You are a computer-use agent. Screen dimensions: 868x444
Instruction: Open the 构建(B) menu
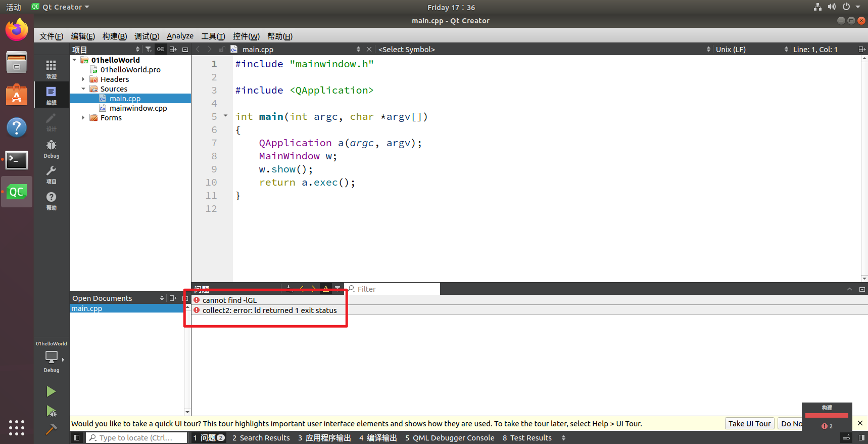[x=115, y=36]
